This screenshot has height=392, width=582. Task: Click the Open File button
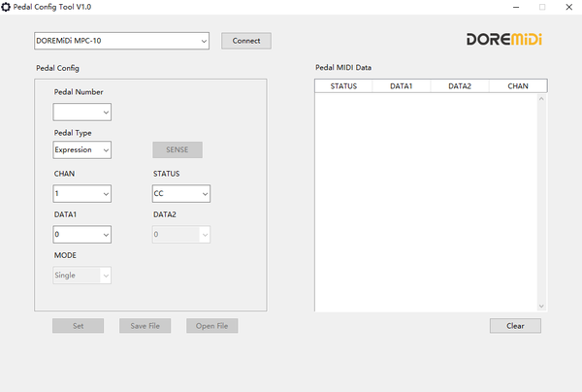(211, 326)
